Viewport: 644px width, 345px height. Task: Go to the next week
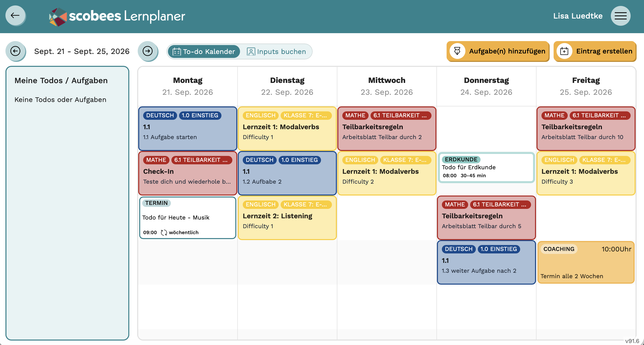pyautogui.click(x=147, y=51)
